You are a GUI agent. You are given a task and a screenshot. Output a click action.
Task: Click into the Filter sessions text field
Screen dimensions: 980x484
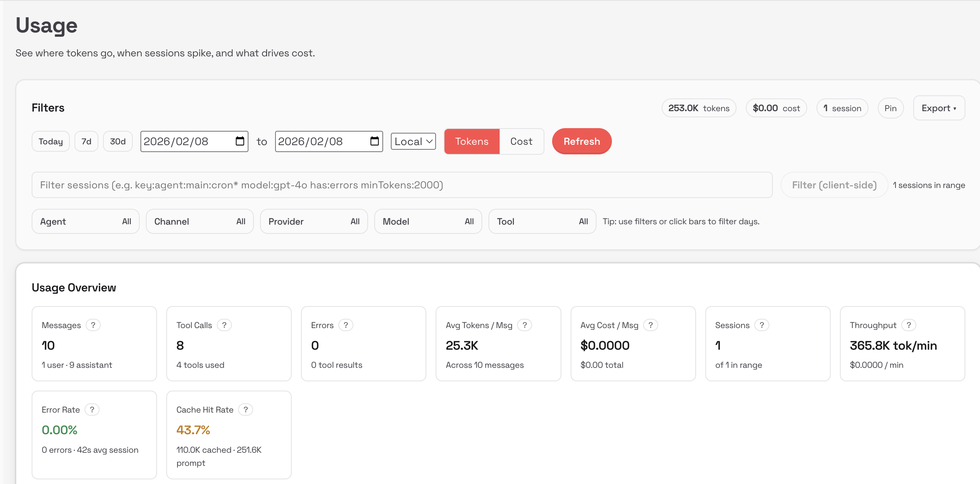[402, 185]
